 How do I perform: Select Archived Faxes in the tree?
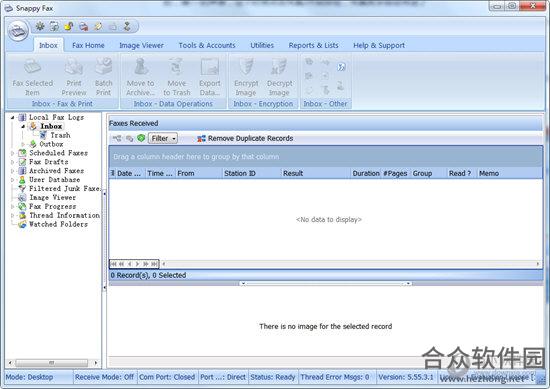[x=56, y=171]
